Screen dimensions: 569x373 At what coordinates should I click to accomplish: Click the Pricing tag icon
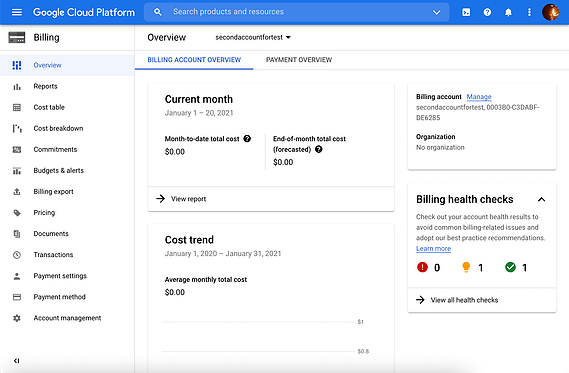click(17, 213)
